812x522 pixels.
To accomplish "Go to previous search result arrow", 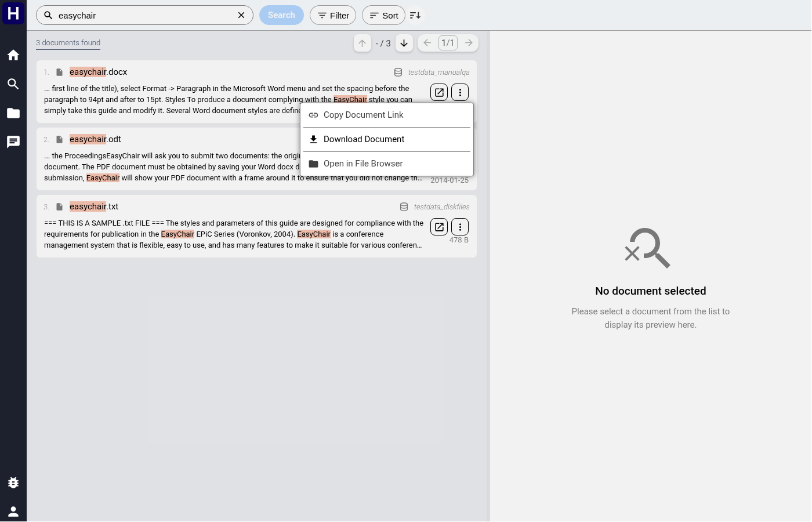I will 362,43.
